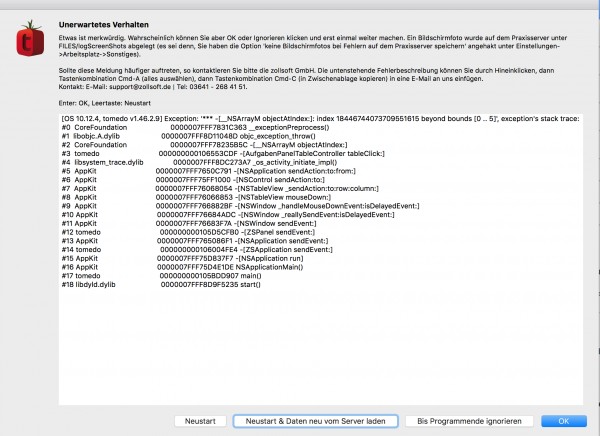The image size is (600, 436).
Task: Click the tomedo tomato app icon
Action: 30,38
